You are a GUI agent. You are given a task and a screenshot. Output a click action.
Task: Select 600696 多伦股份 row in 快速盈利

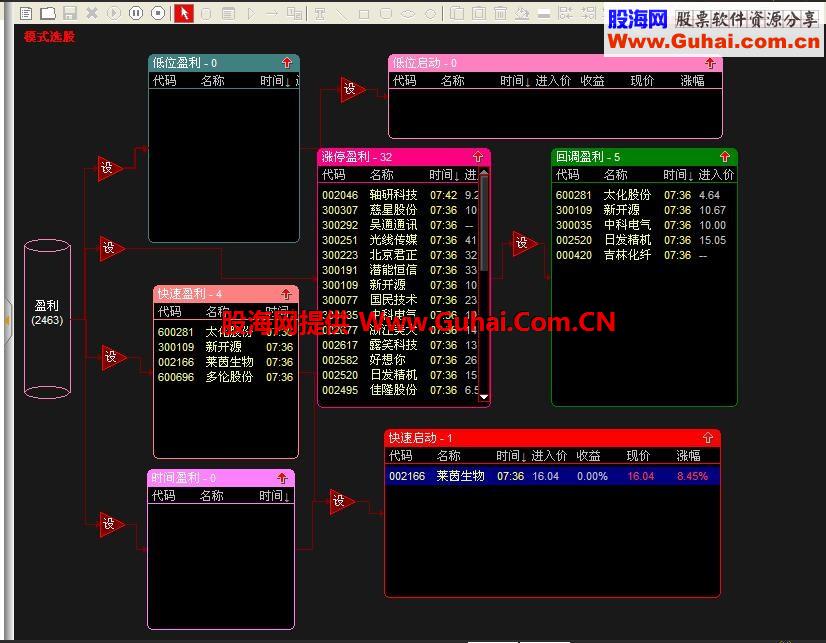pyautogui.click(x=226, y=377)
